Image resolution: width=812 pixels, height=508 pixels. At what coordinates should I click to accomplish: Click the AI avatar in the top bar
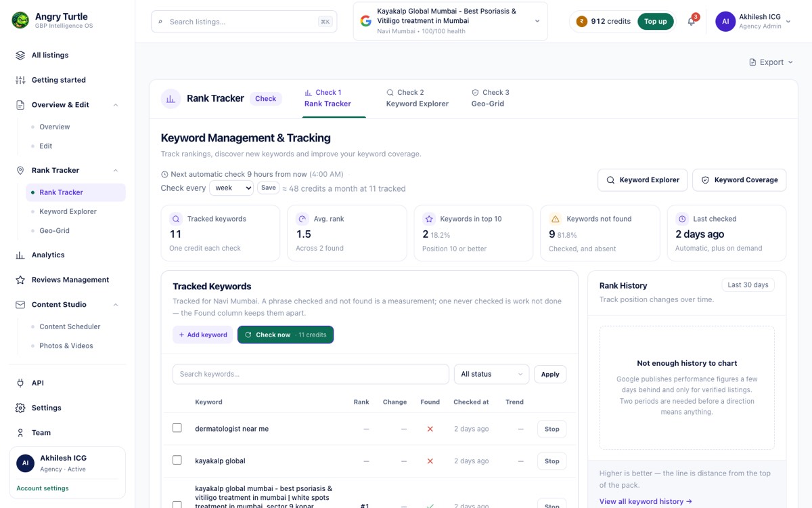click(725, 22)
